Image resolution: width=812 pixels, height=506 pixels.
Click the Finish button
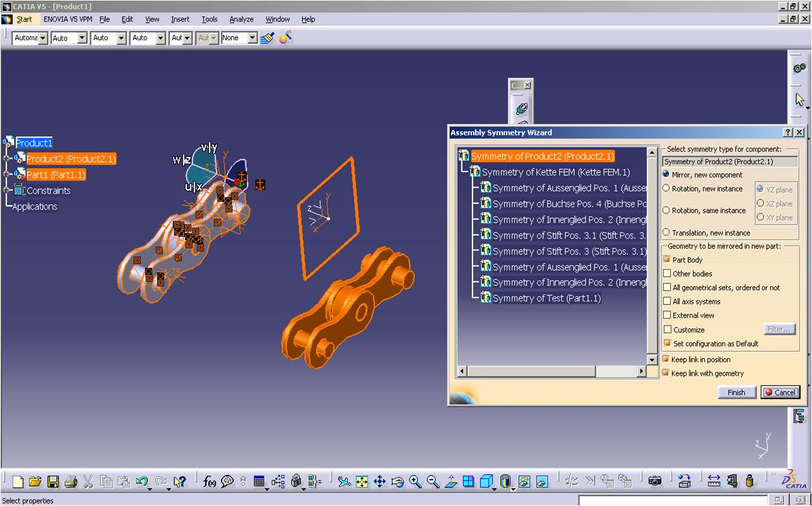click(x=737, y=392)
